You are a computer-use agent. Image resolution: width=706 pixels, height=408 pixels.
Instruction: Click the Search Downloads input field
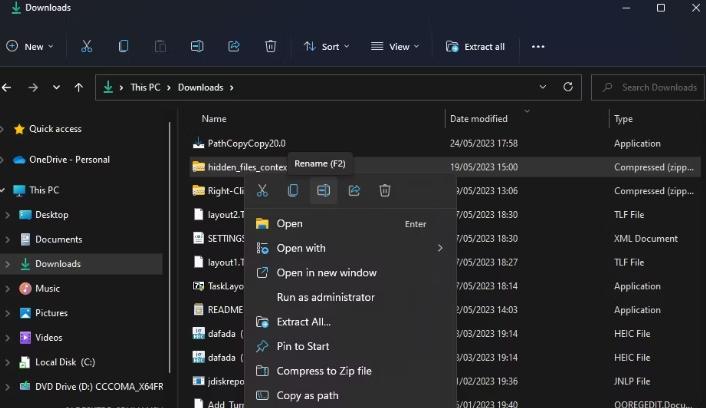655,87
